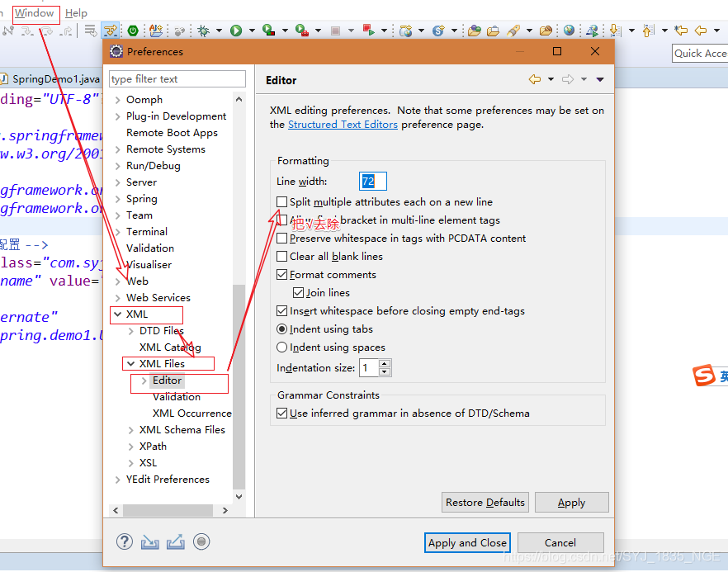Click the Apply button
The image size is (728, 572).
coord(571,503)
